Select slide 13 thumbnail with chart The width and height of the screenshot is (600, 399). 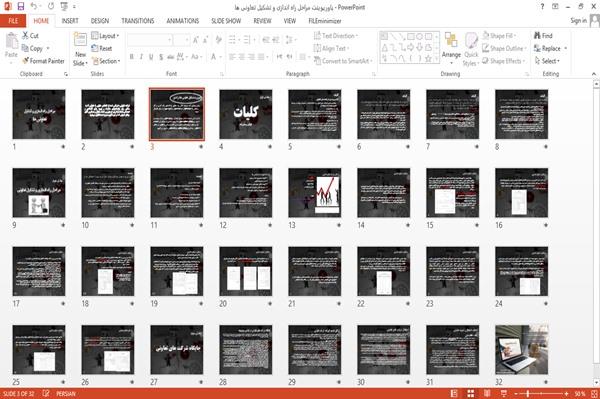pyautogui.click(x=315, y=193)
